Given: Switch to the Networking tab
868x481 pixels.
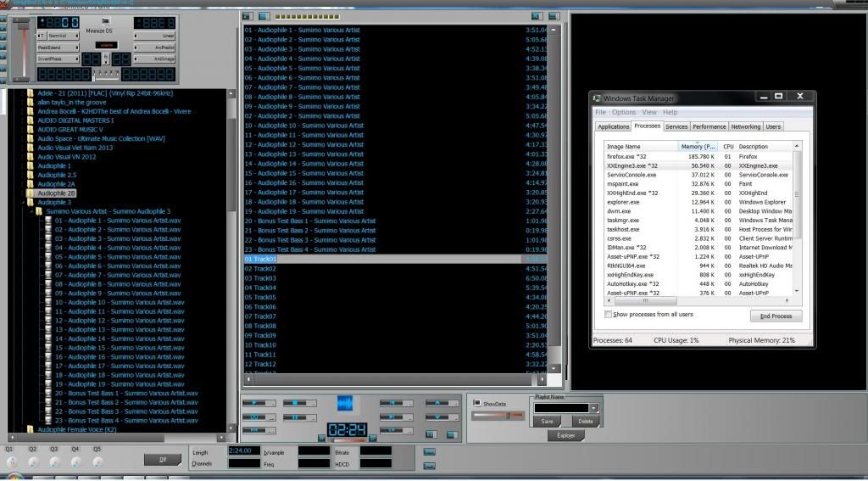Looking at the screenshot, I should (746, 127).
